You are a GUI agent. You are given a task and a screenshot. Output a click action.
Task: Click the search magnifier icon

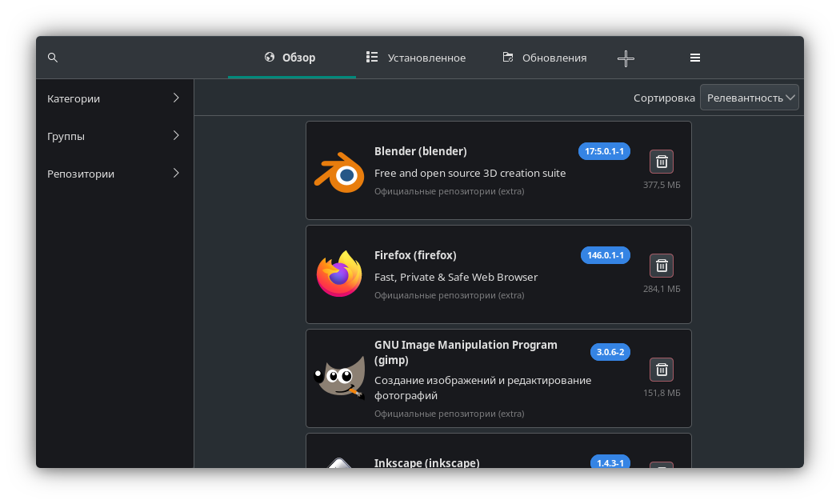tap(53, 58)
